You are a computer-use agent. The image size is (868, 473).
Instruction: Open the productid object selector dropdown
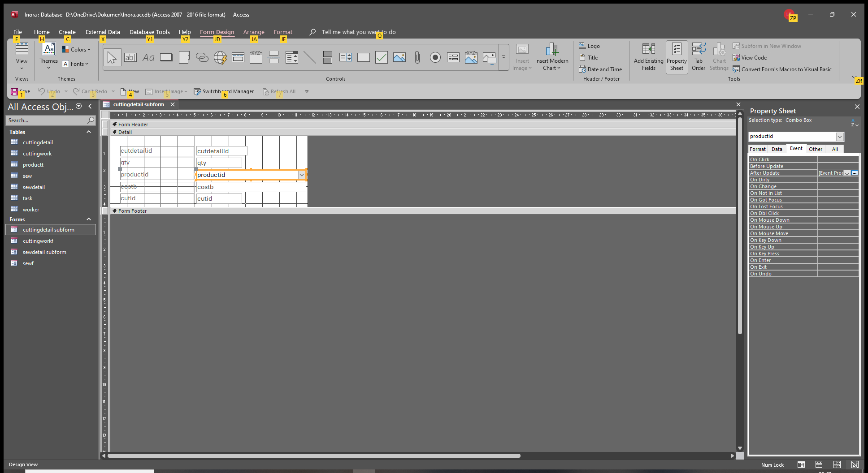839,137
